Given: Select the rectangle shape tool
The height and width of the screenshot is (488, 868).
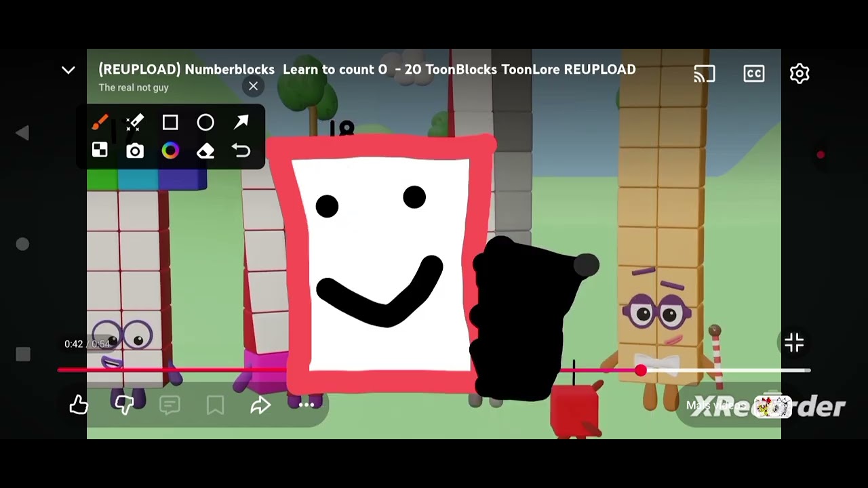Looking at the screenshot, I should pos(170,122).
